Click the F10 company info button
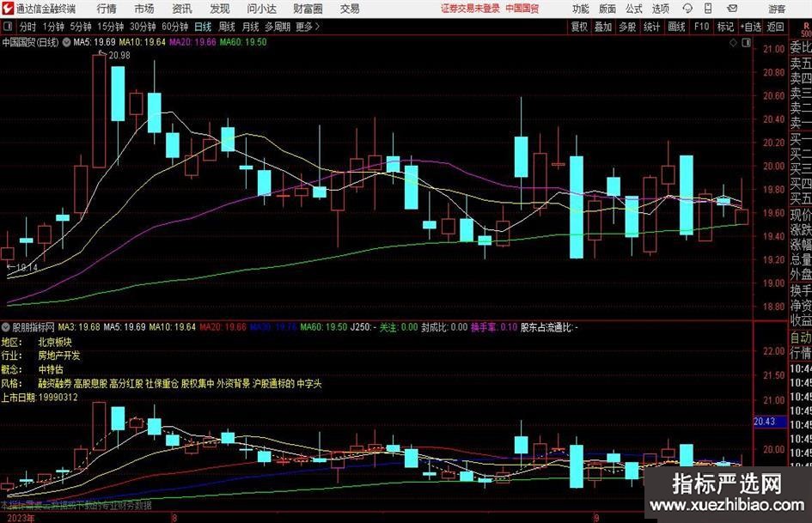The height and width of the screenshot is (523, 812). click(x=702, y=27)
